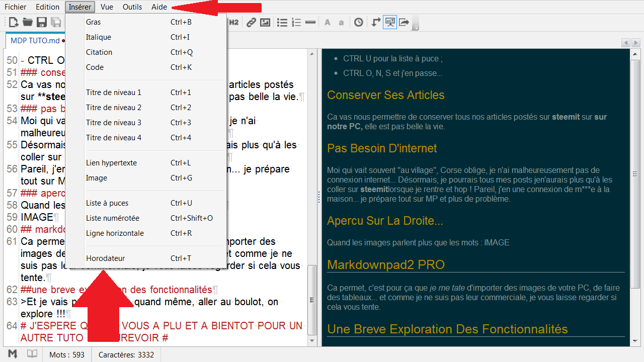Select Liste à puces menu entry
This screenshot has width=644, height=362.
tap(146, 203)
